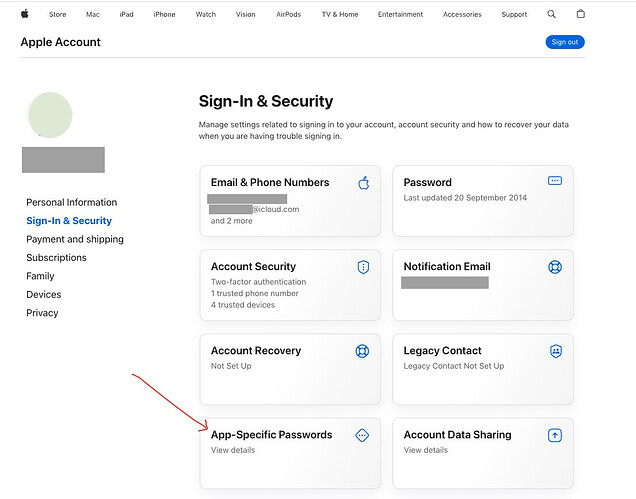Open the Account Data Sharing card title
This screenshot has width=636, height=499.
coord(457,434)
